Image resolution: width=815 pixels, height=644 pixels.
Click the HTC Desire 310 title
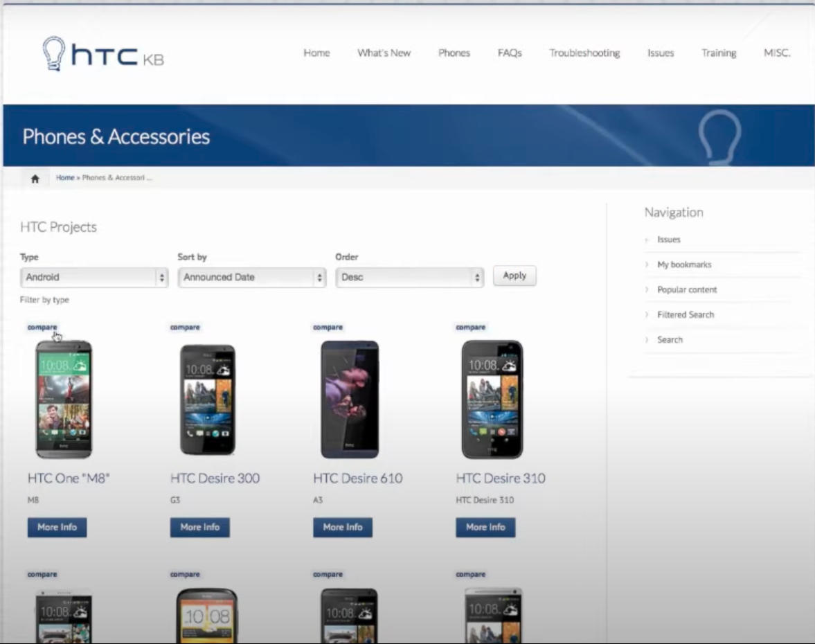tap(501, 478)
